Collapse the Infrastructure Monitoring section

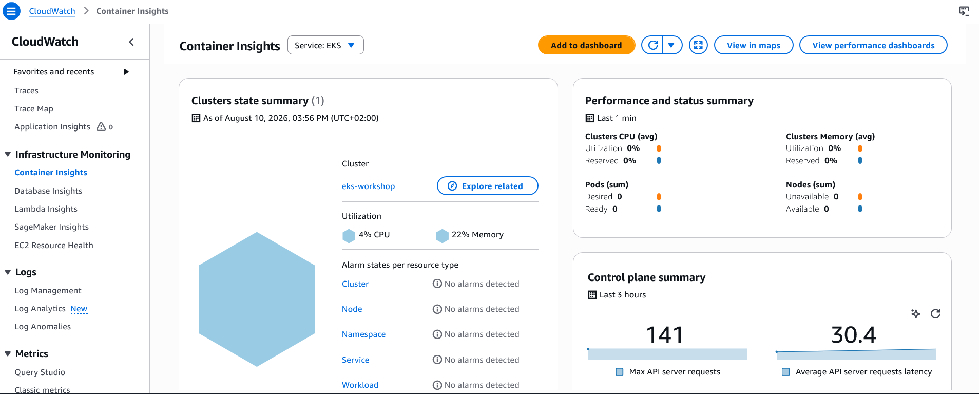coord(8,154)
